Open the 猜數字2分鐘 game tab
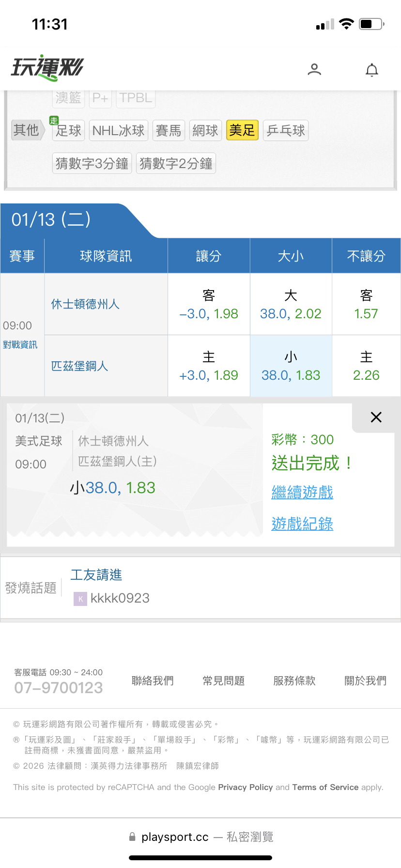This screenshot has width=401, height=868. point(176,164)
